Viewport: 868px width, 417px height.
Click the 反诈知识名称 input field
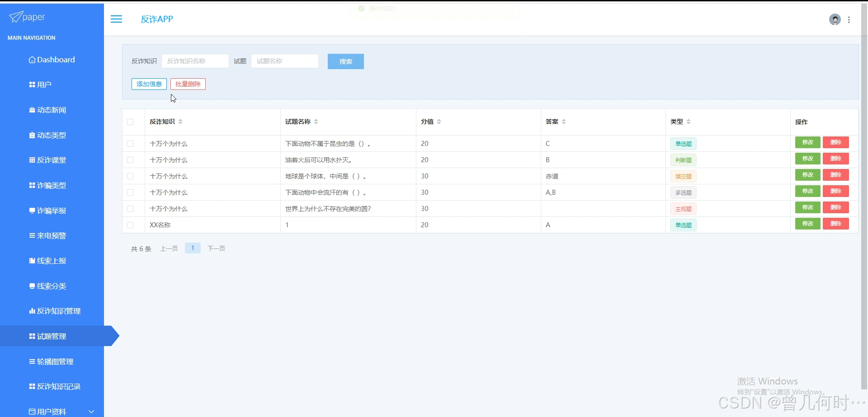(x=195, y=61)
